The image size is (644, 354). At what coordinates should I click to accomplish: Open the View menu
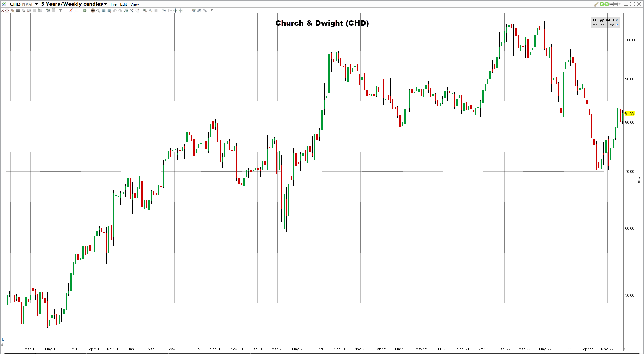coord(135,4)
